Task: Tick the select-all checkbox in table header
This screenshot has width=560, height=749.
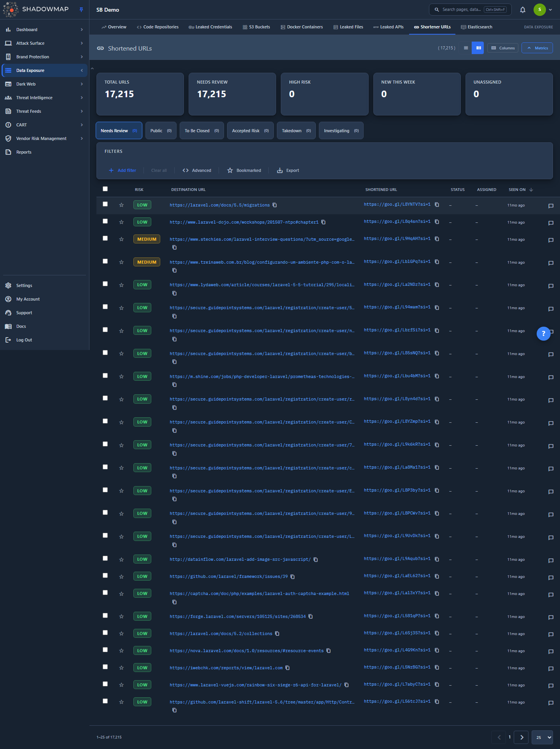Action: [105, 189]
